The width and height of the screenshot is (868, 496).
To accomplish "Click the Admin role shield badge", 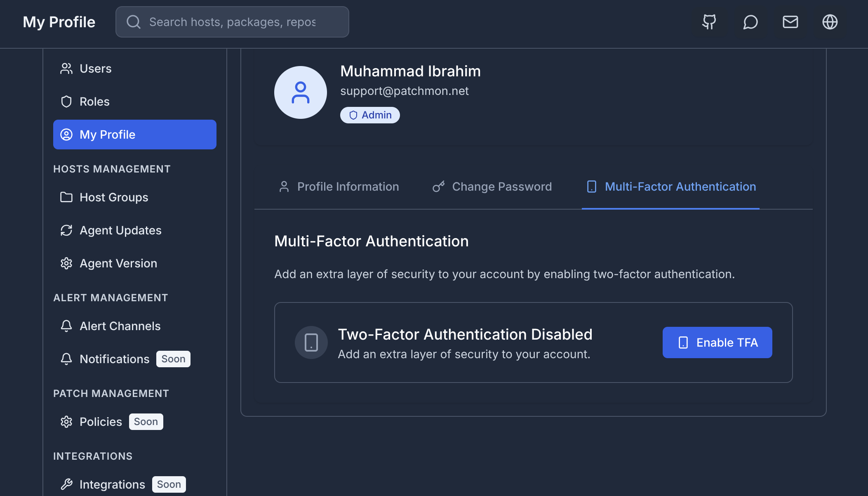I will (x=370, y=115).
